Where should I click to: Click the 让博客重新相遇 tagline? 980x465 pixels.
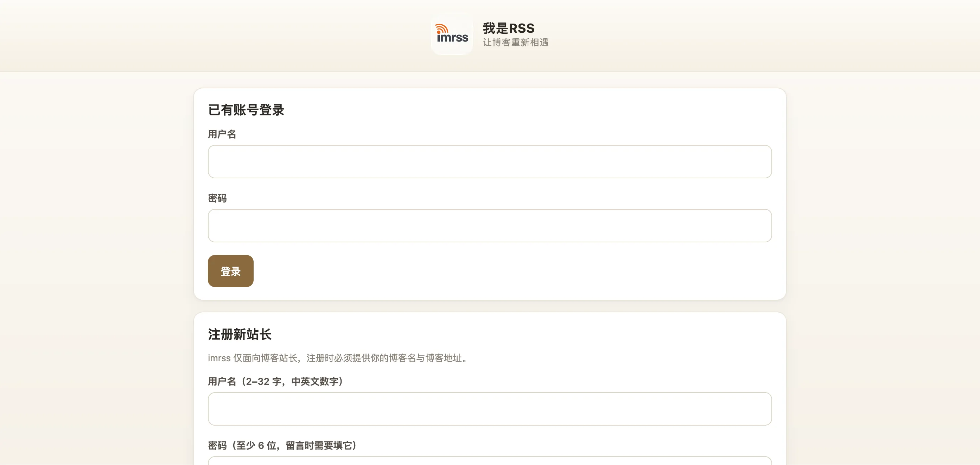coord(515,42)
